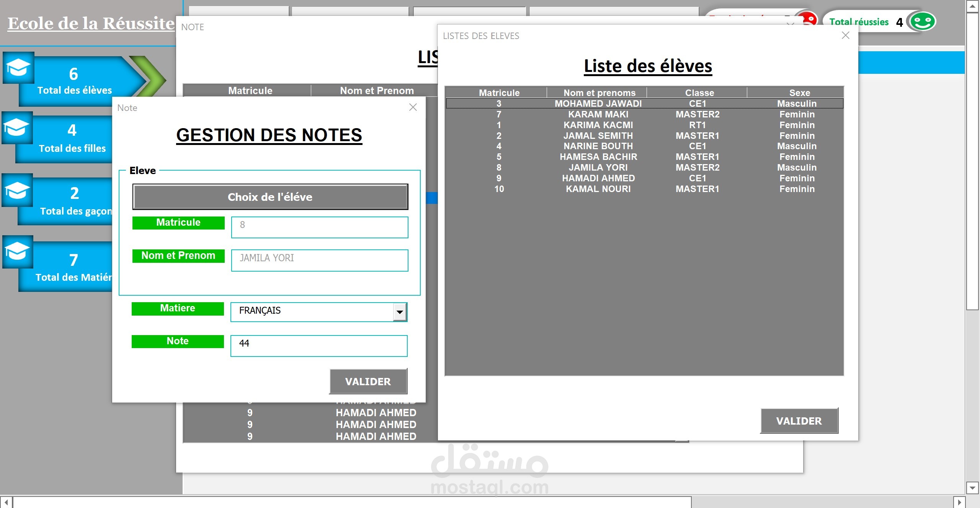Image resolution: width=980 pixels, height=508 pixels.
Task: Click the Note input field containing 44
Action: [318, 345]
